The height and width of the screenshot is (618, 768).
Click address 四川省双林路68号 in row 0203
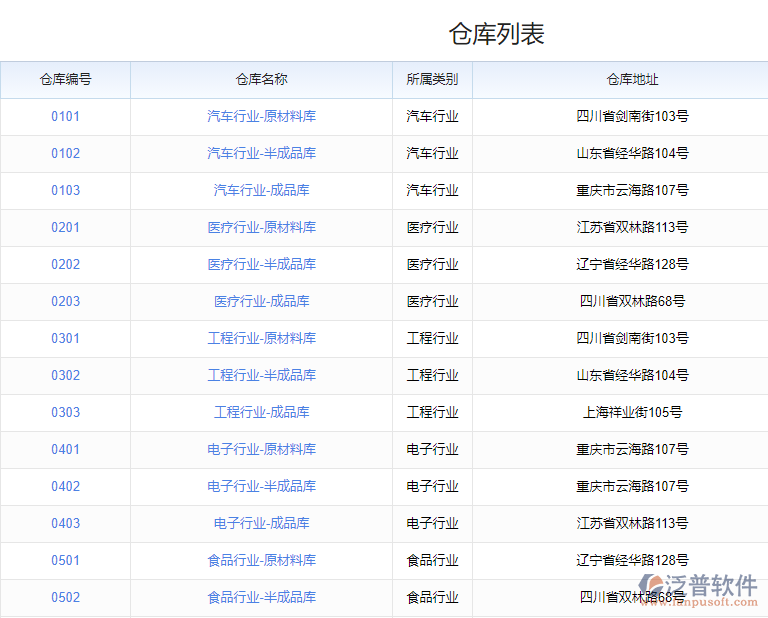632,301
